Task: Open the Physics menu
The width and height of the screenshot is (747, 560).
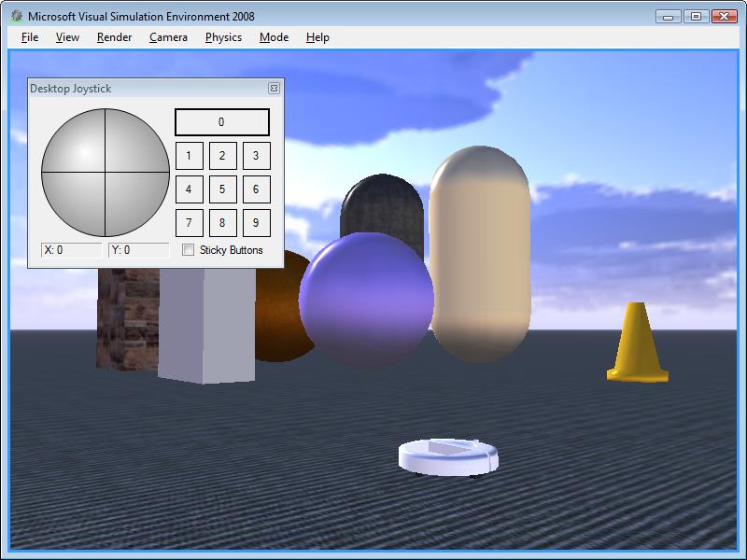Action: tap(223, 37)
